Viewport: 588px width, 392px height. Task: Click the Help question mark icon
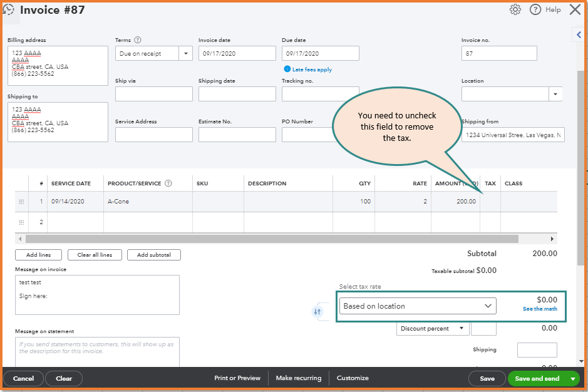535,9
